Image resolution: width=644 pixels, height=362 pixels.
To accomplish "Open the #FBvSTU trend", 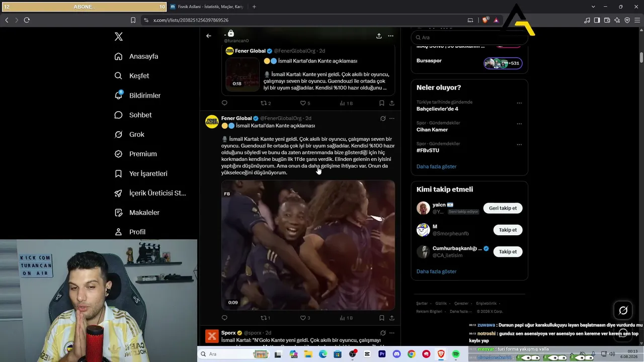I will point(428,150).
